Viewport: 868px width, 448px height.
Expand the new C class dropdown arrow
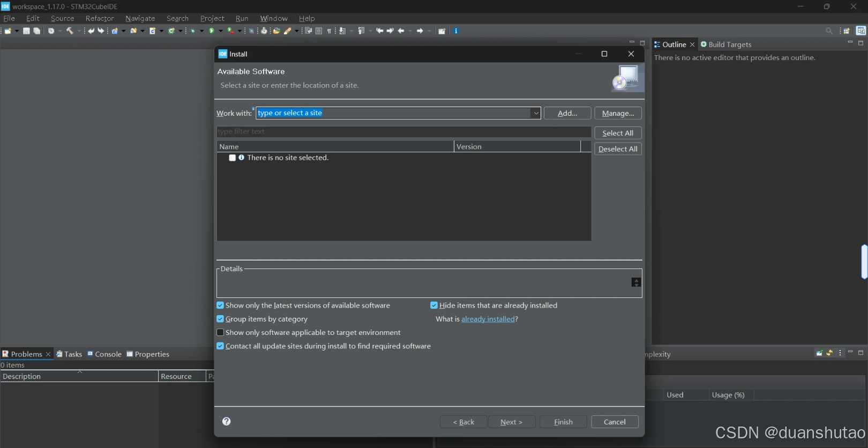(x=181, y=31)
